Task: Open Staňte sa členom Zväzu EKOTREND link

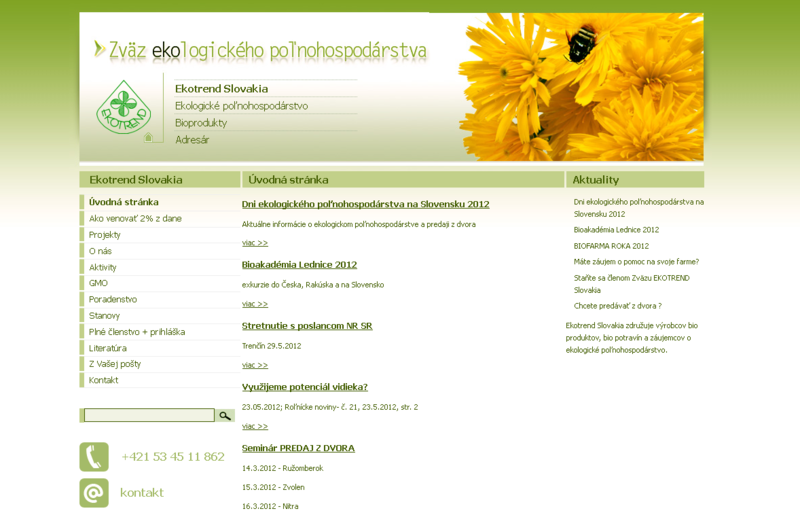Action: pyautogui.click(x=632, y=284)
